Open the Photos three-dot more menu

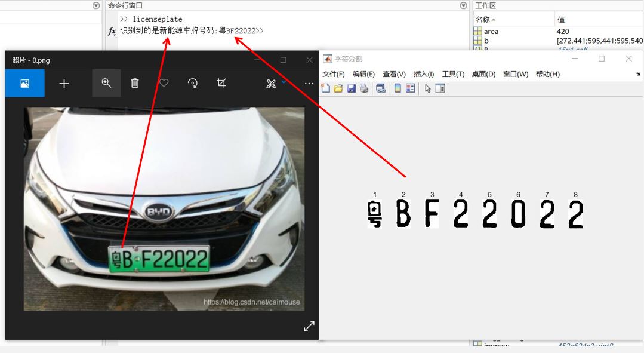coord(309,84)
